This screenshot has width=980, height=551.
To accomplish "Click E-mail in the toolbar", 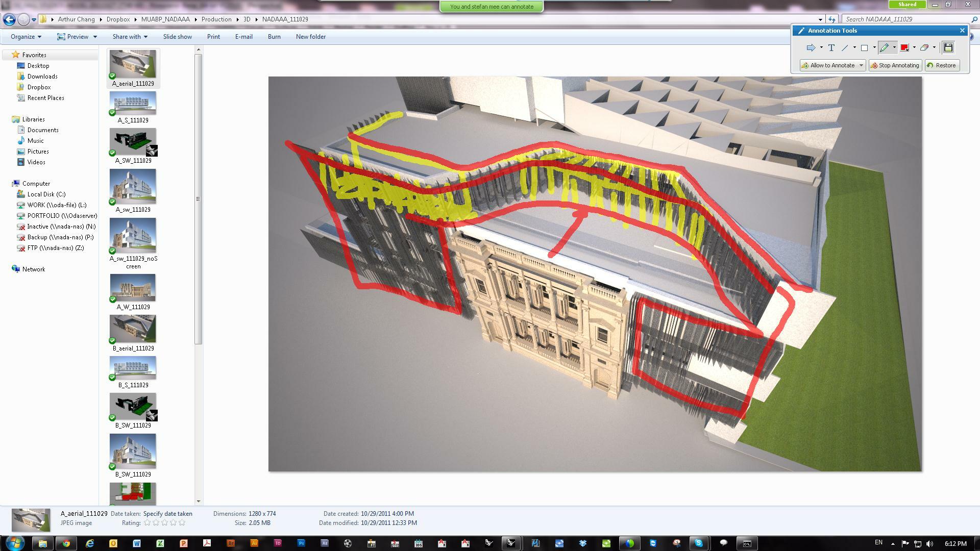I will click(243, 37).
